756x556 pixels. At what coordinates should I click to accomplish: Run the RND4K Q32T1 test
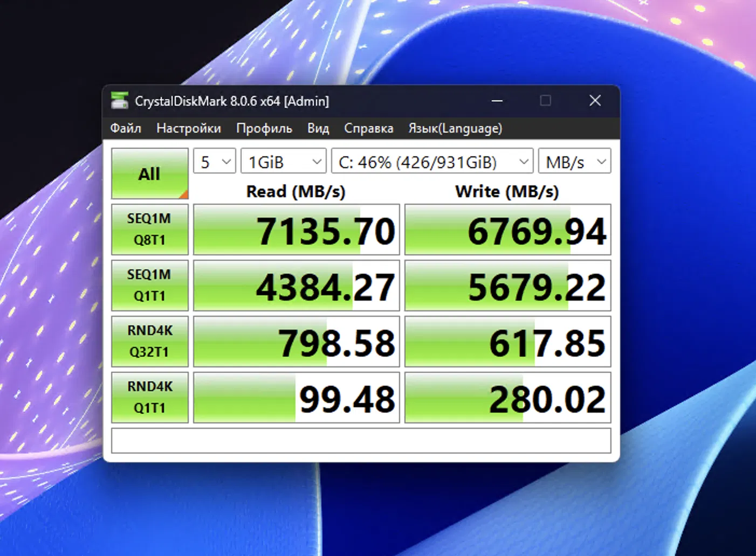coord(150,342)
